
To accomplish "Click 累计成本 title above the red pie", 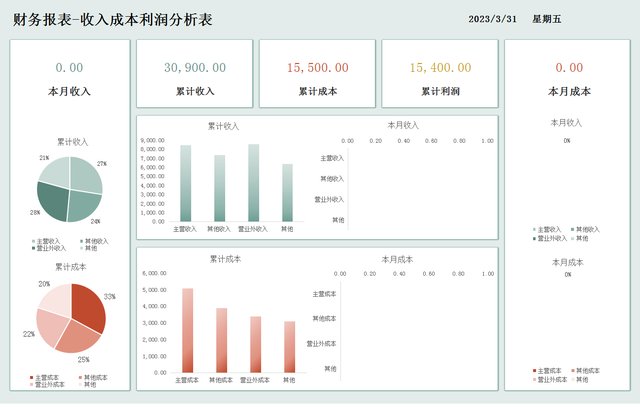I will pos(71,267).
